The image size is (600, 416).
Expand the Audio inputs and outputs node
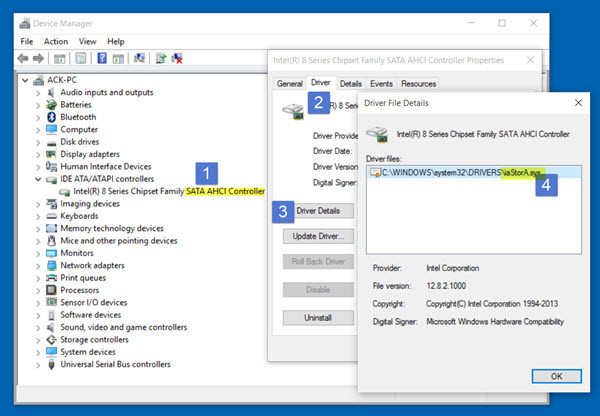pyautogui.click(x=38, y=93)
